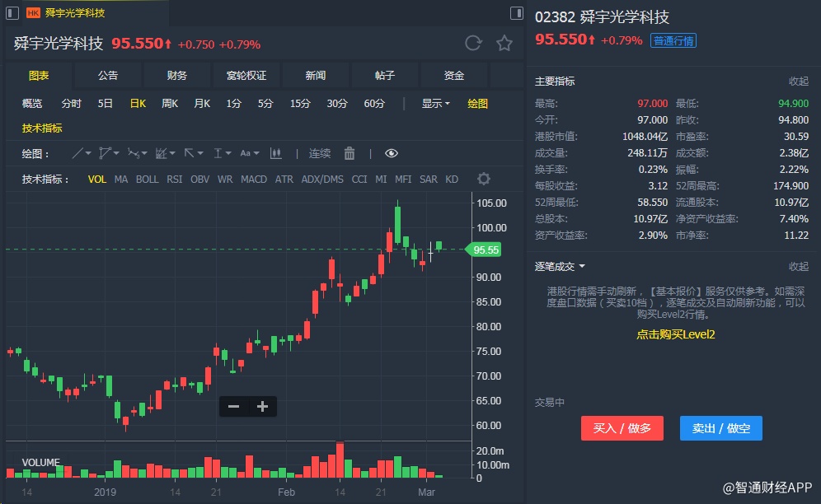Delete drawings with the trash icon

[349, 153]
